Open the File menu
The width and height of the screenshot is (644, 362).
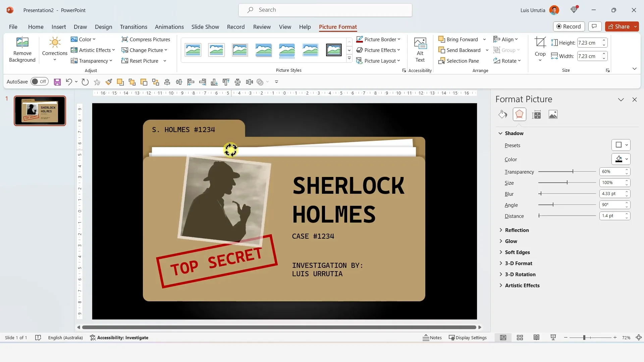13,27
